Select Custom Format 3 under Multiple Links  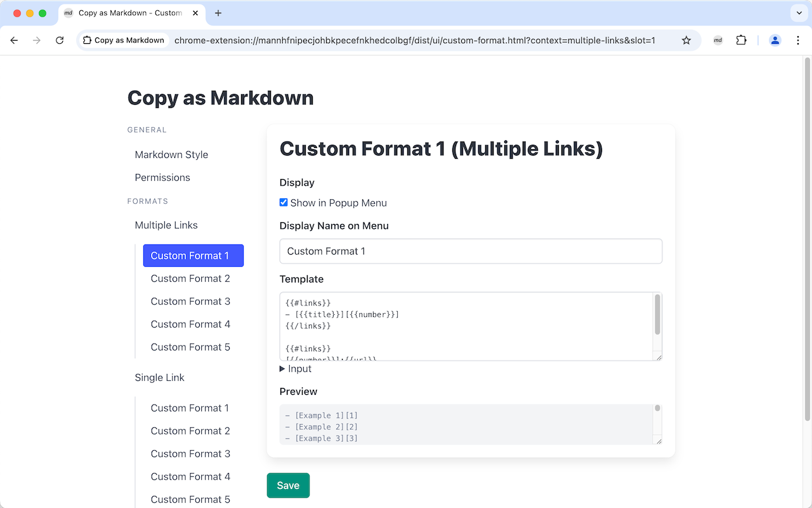point(190,301)
